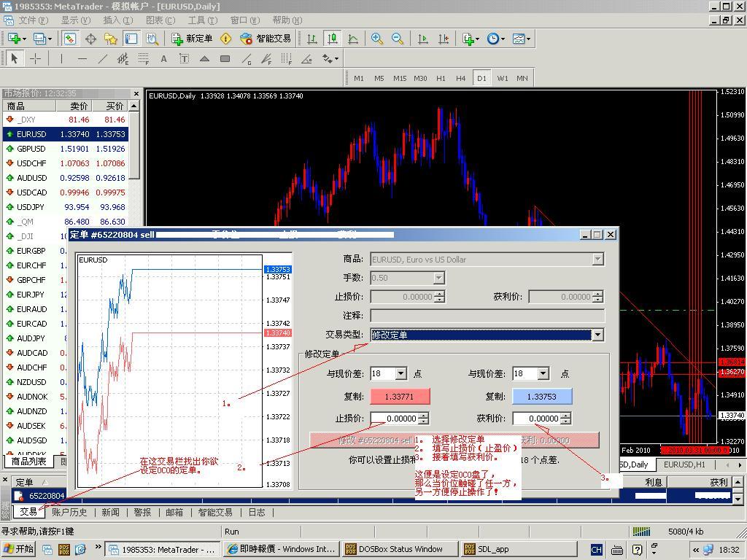Select the equidistant channel tool

click(x=123, y=58)
